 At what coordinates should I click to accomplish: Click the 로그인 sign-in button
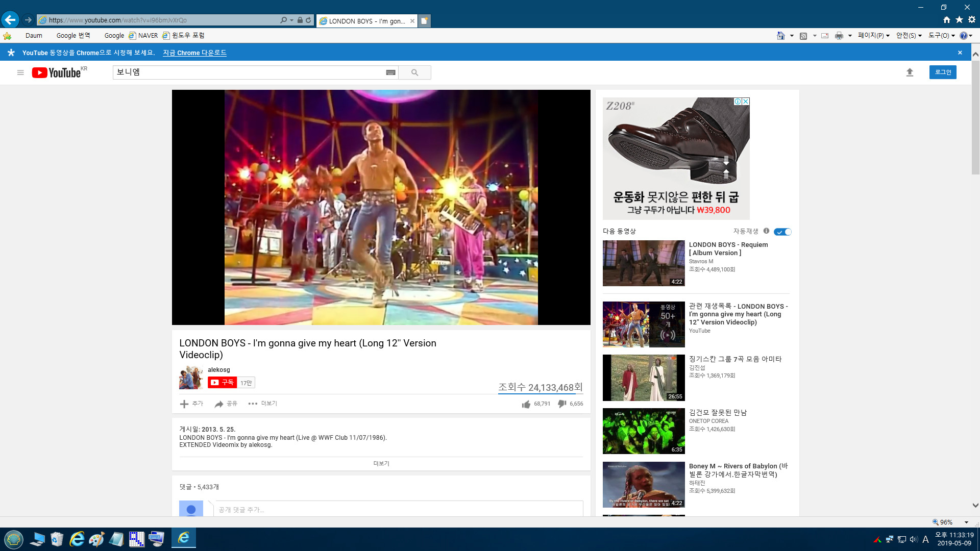pyautogui.click(x=943, y=72)
